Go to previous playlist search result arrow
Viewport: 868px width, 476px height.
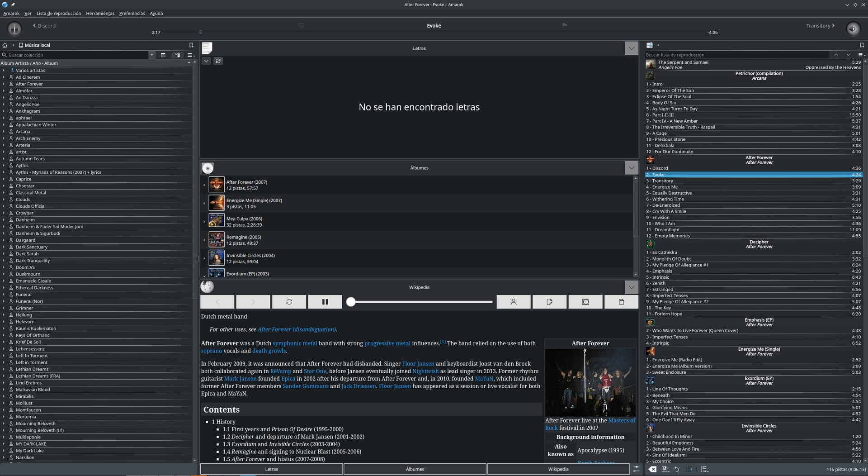point(836,55)
